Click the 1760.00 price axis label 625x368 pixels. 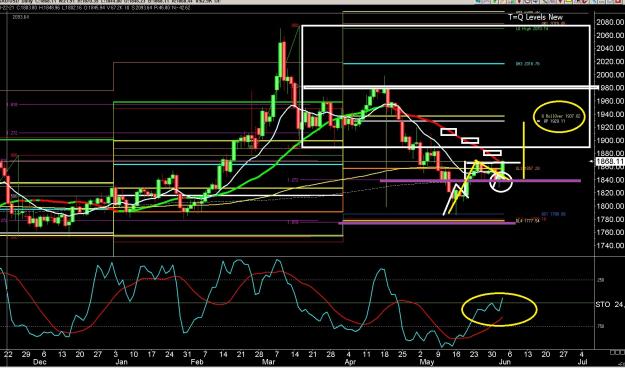pyautogui.click(x=610, y=232)
